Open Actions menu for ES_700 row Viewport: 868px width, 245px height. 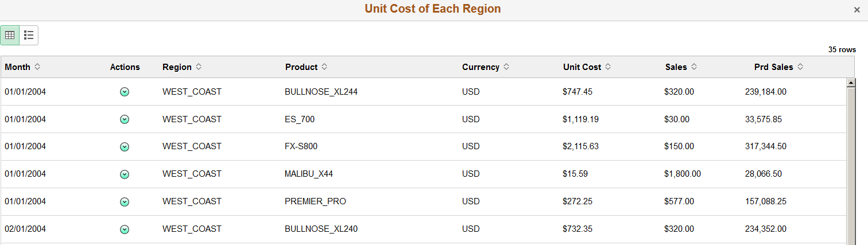[125, 119]
